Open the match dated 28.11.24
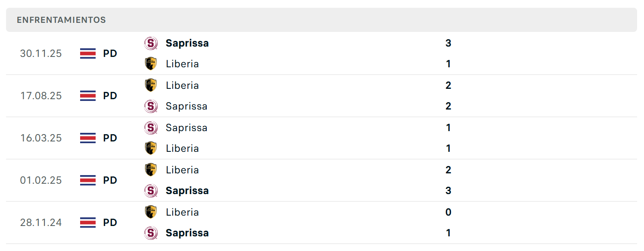 (321, 223)
